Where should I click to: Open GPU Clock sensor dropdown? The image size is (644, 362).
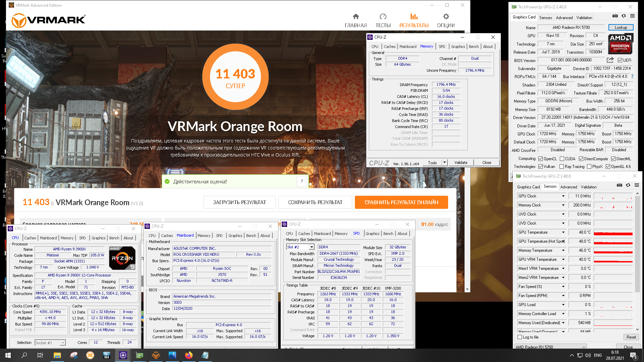pos(563,196)
